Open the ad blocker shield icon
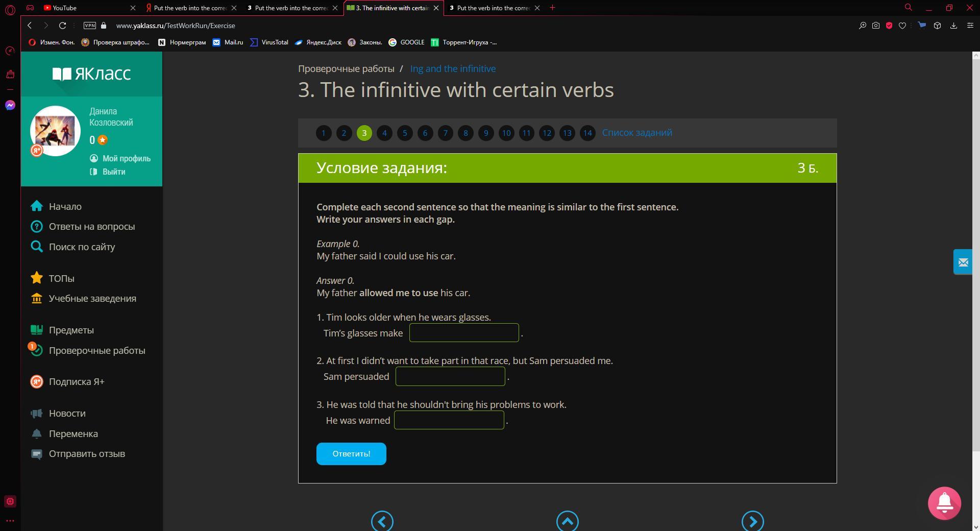This screenshot has width=980, height=531. coord(889,26)
